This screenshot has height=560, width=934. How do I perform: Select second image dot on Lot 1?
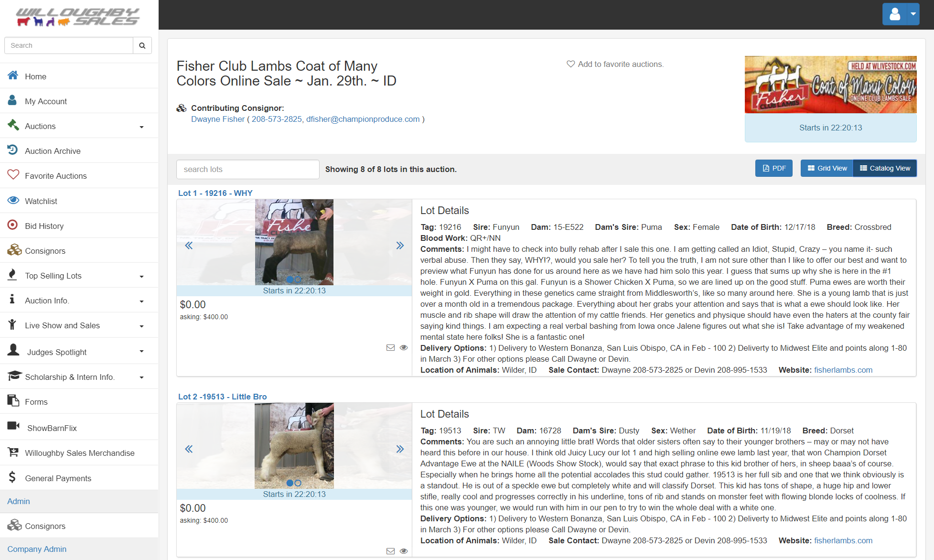(x=298, y=280)
